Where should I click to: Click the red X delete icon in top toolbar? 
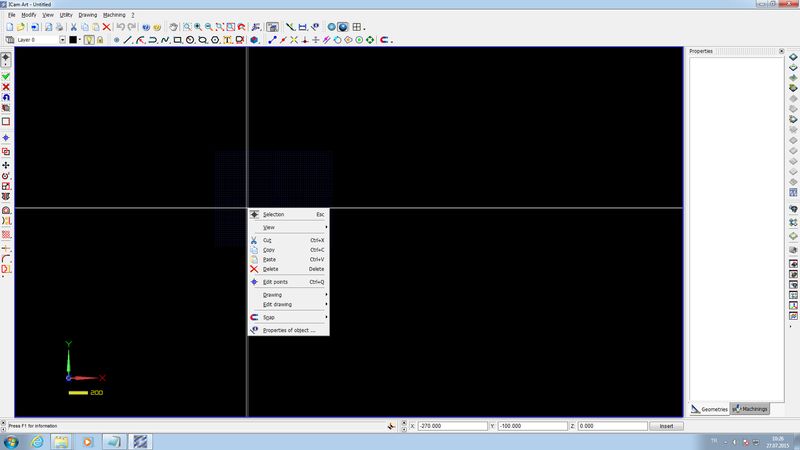106,27
